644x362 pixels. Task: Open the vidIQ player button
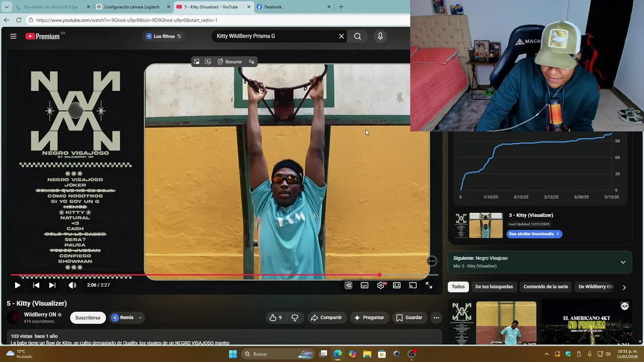[348, 285]
